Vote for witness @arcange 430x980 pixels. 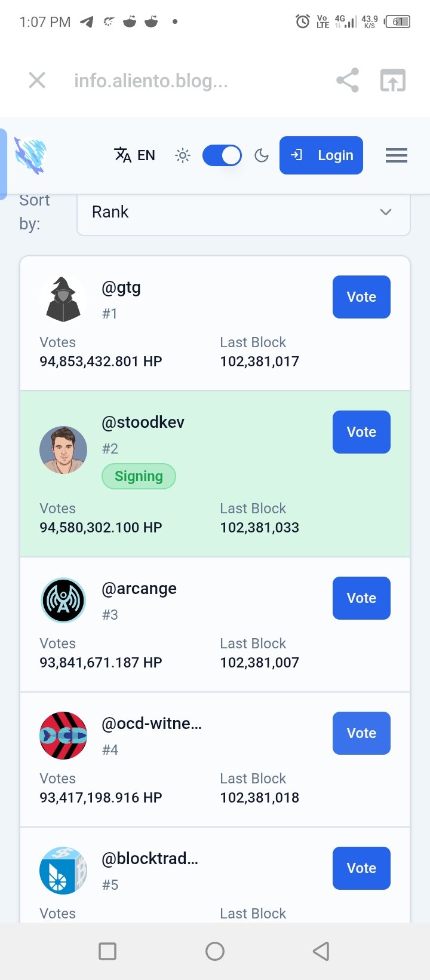[x=361, y=598]
